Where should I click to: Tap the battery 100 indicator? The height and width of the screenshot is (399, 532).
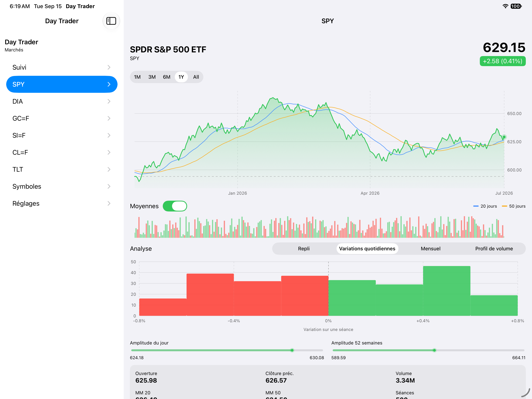516,6
